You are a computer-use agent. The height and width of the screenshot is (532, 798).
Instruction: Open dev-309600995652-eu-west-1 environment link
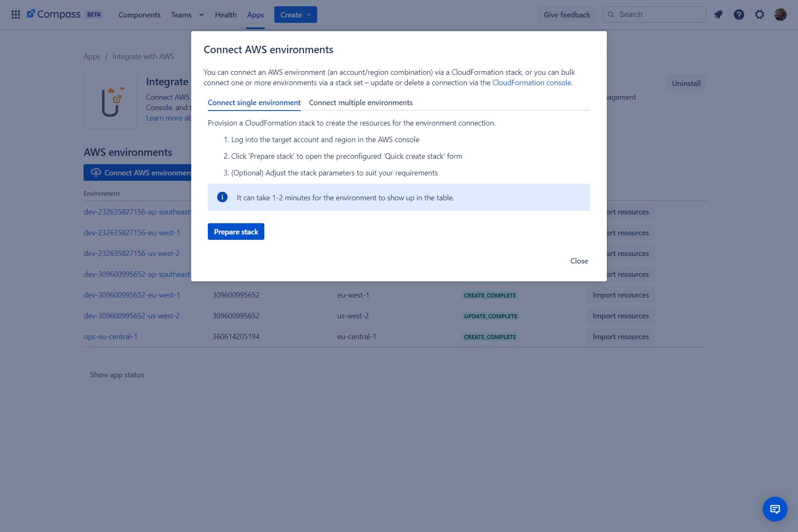click(132, 295)
